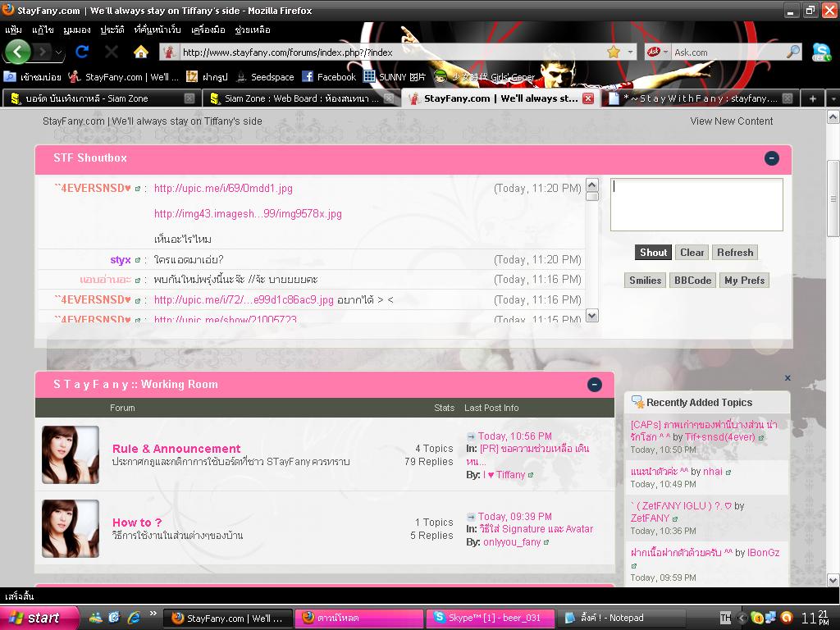The image size is (840, 630).
Task: Open the Home page icon
Action: coord(141,52)
